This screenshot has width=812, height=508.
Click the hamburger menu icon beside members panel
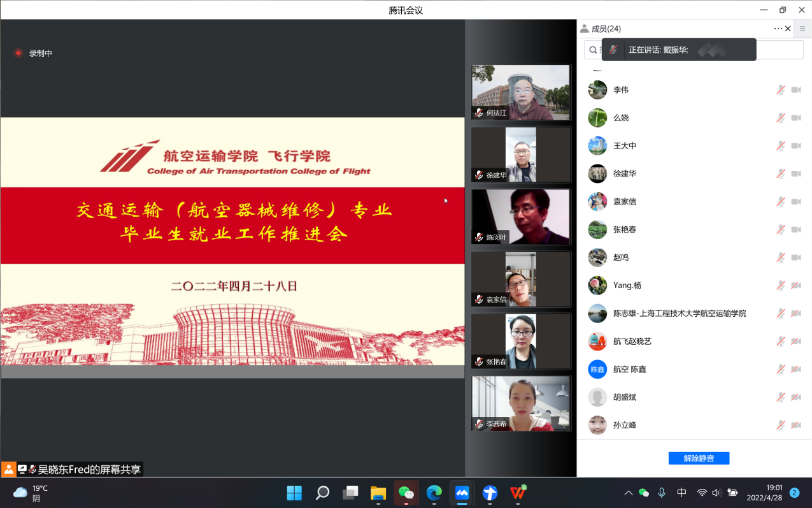pos(802,29)
